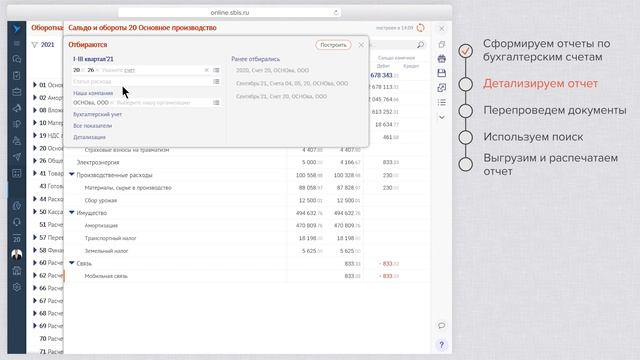Click the filter funnel icon next to 2021
Screen dimensions: 640x360
pos(35,44)
